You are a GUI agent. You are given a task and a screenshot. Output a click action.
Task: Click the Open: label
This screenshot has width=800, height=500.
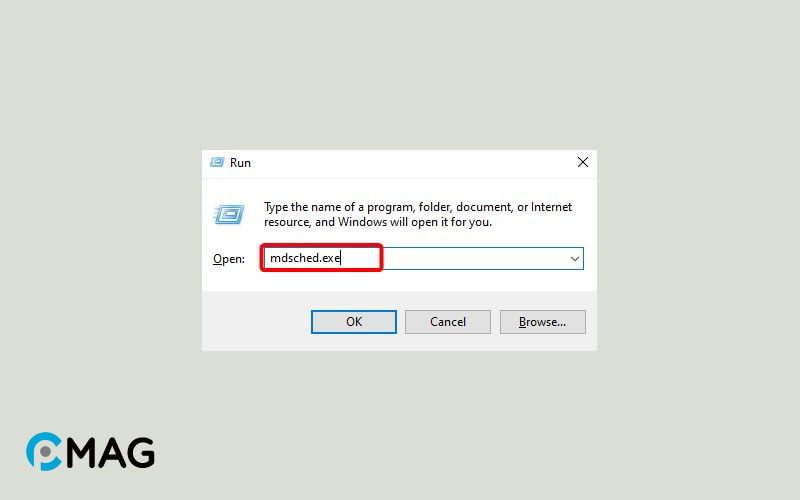pos(229,259)
